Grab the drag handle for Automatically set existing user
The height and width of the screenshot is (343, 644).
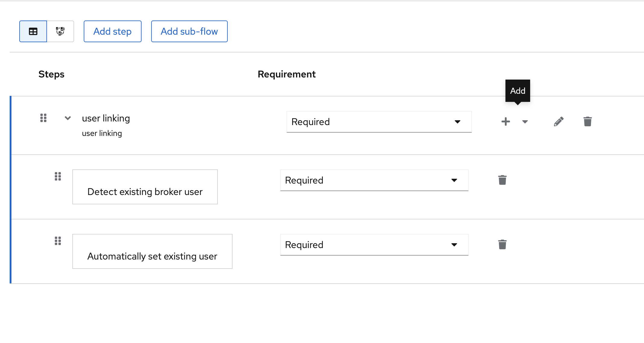coord(58,241)
